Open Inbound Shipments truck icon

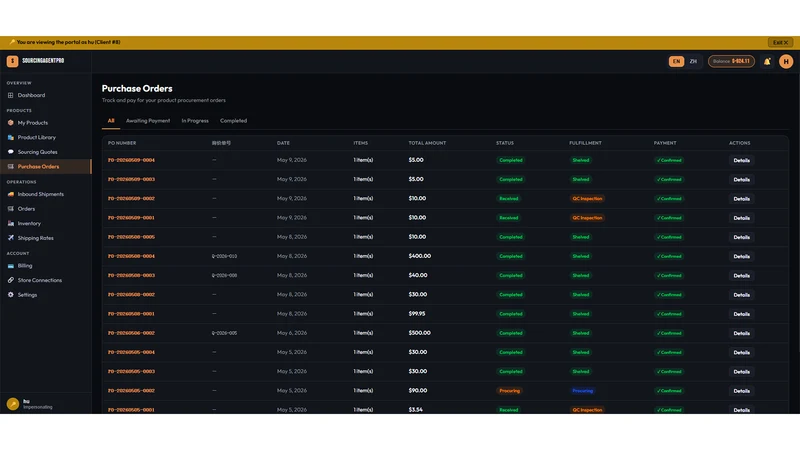[11, 194]
